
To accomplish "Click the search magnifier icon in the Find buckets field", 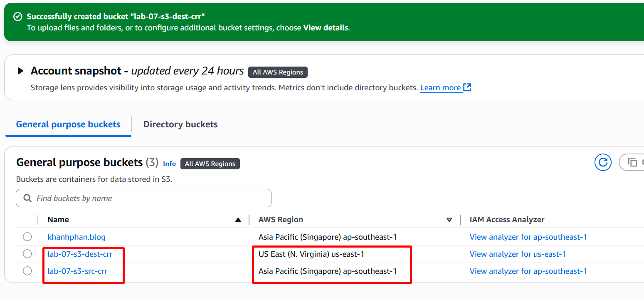I will pos(27,198).
